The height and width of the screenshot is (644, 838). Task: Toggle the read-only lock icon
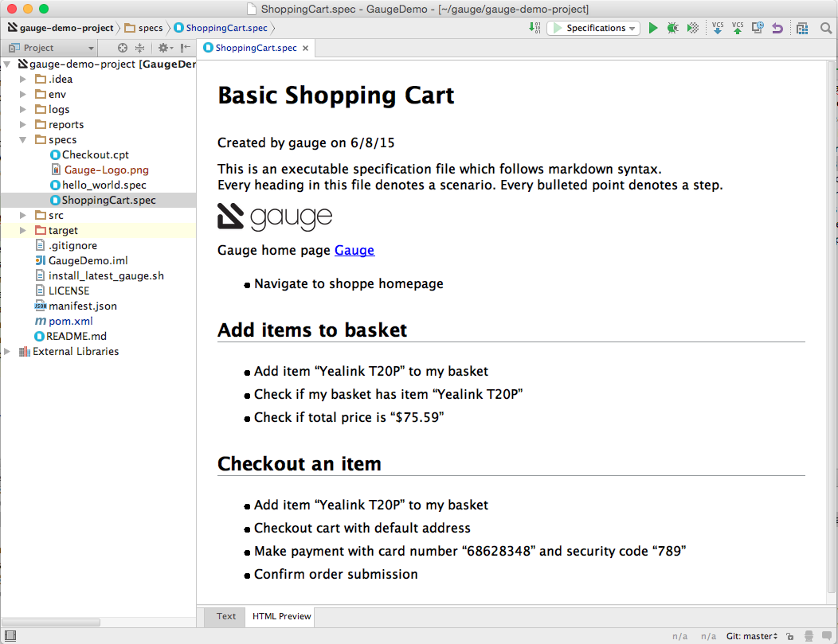click(x=789, y=636)
